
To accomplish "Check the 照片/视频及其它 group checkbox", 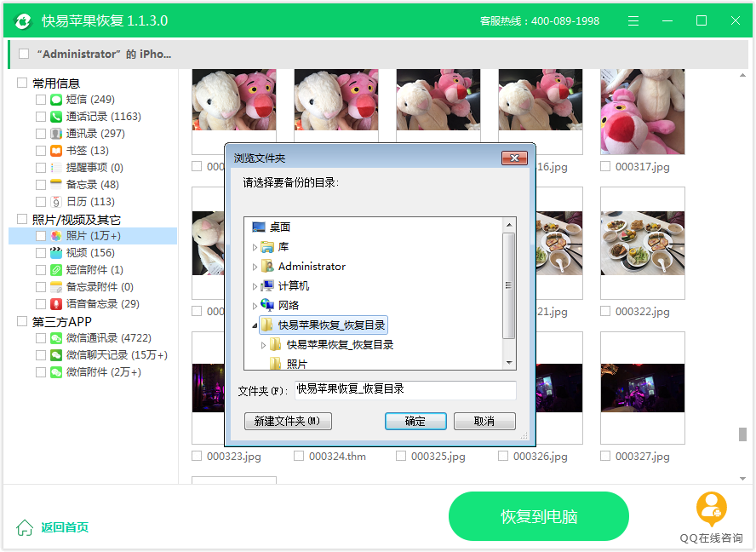I will click(x=21, y=219).
